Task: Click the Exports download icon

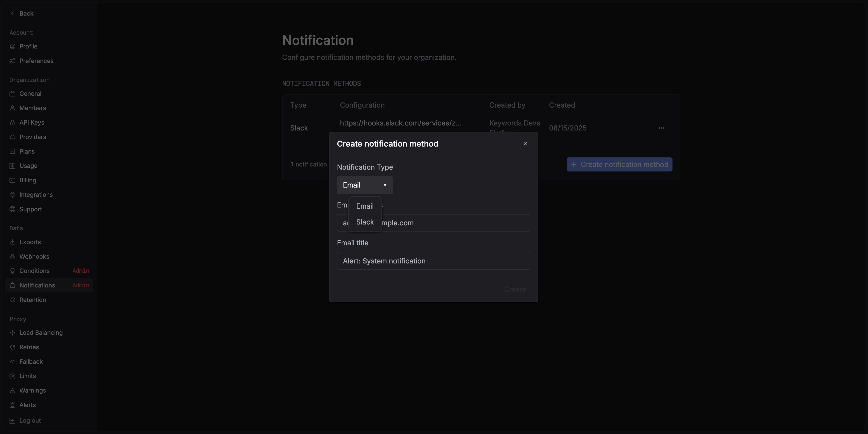Action: 12,242
